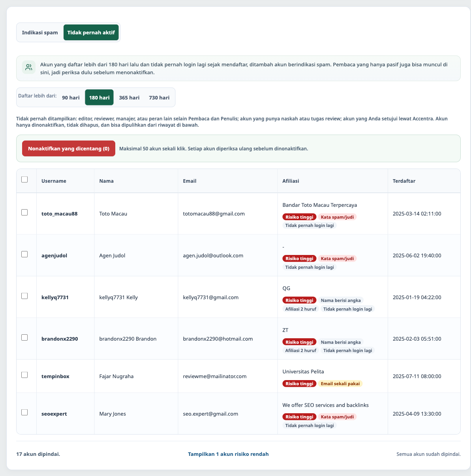Click email reviewme@mailinator.com
The height and width of the screenshot is (476, 471).
[215, 376]
